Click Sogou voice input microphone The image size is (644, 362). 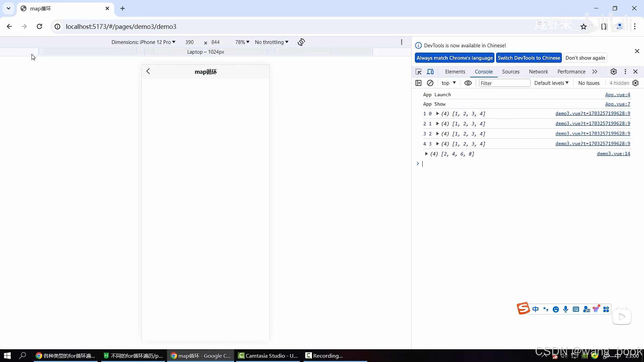point(566,309)
